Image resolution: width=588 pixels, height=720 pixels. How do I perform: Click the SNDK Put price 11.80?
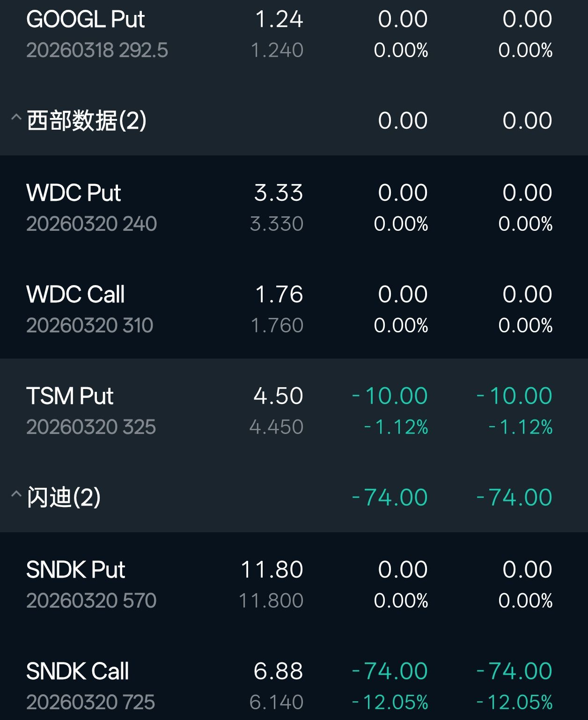[272, 570]
